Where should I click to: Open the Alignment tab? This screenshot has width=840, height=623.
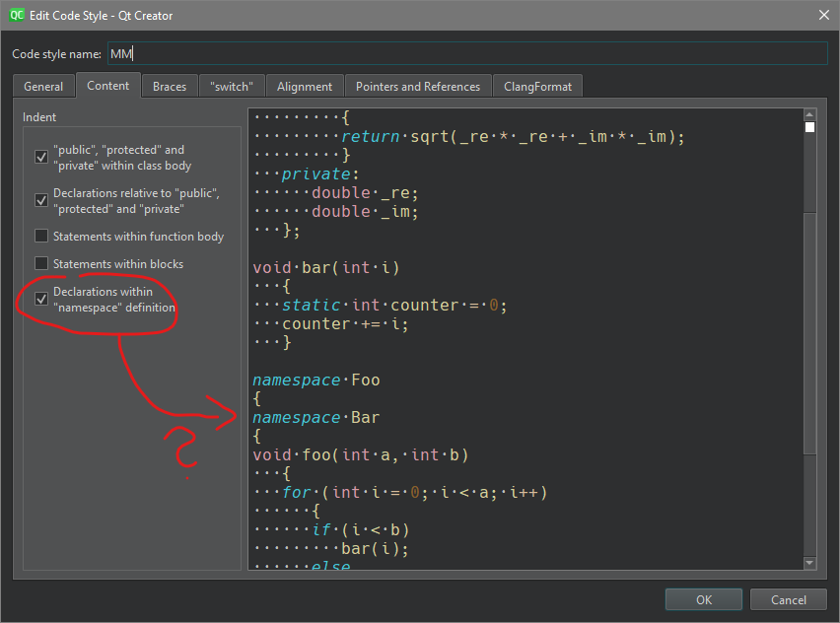(x=305, y=86)
